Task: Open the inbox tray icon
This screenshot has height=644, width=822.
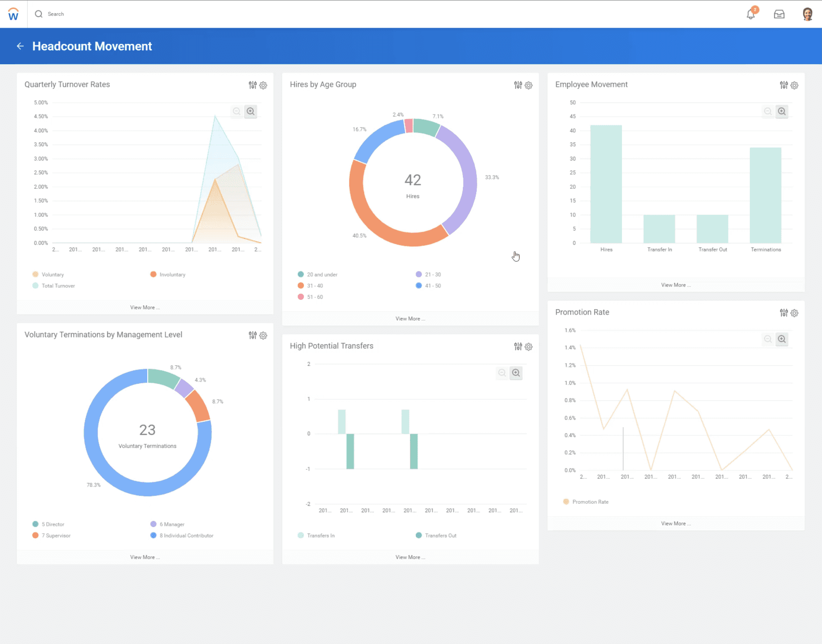Action: tap(779, 14)
